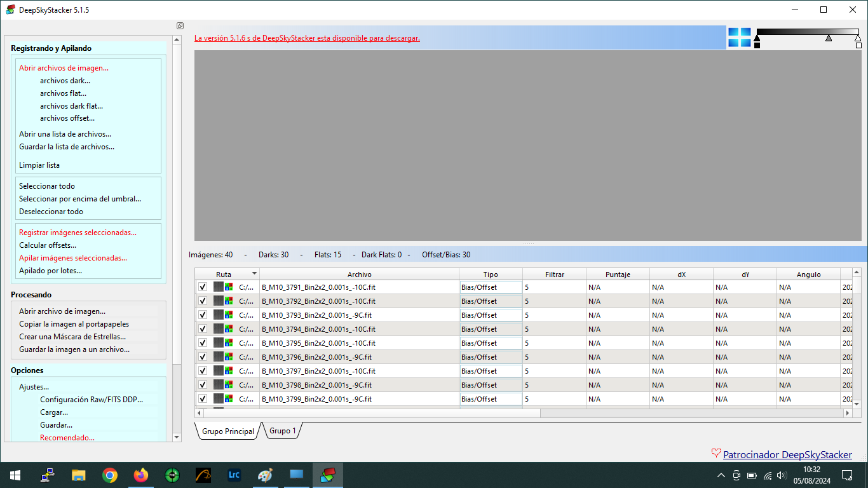The width and height of the screenshot is (868, 488).
Task: Click the DeepSkyStacker icon on the taskbar
Action: click(328, 475)
